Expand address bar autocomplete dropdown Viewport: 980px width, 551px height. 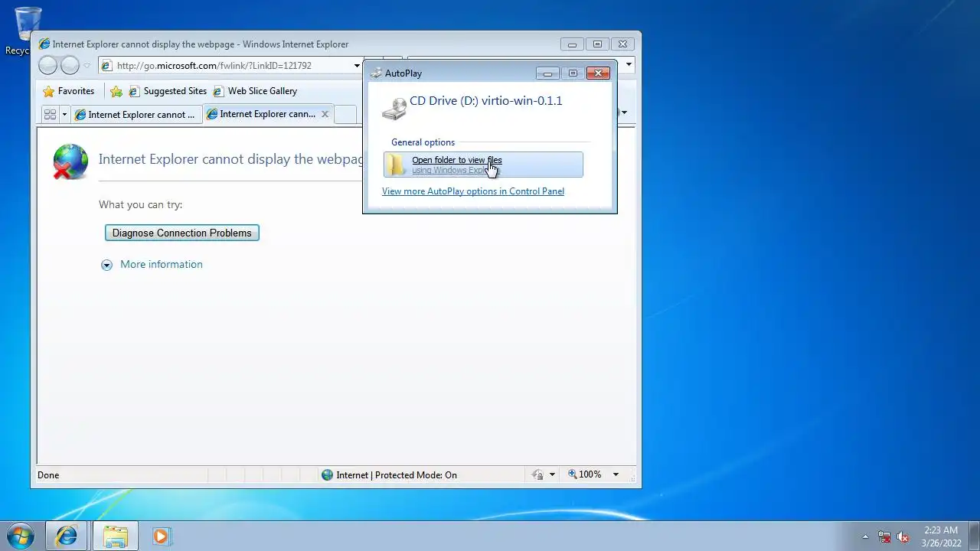[x=357, y=66]
